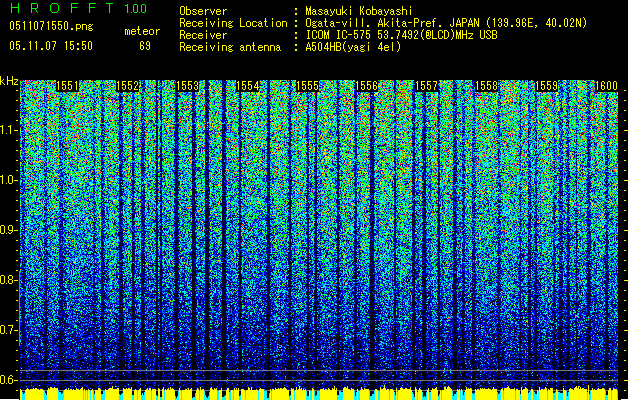Click the 0.9 frequency axis label
Viewport: 629px width, 400px height.
(8, 230)
